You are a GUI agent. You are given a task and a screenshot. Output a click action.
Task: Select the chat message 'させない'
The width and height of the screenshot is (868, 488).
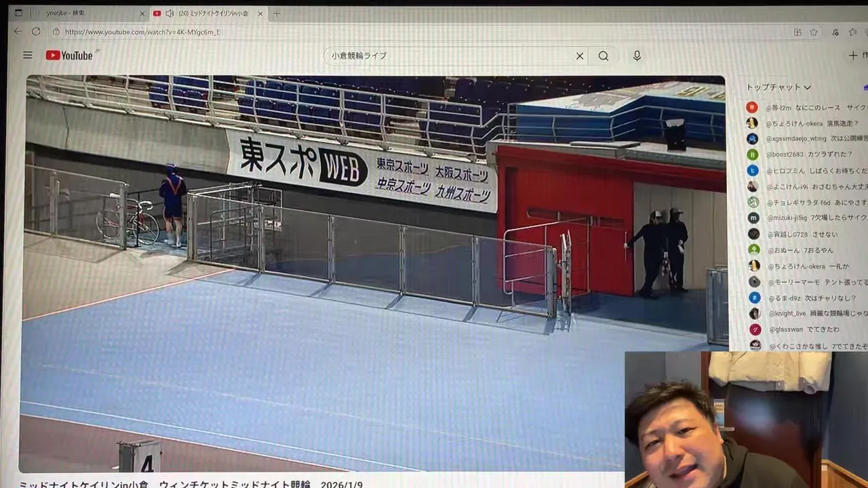click(825, 234)
